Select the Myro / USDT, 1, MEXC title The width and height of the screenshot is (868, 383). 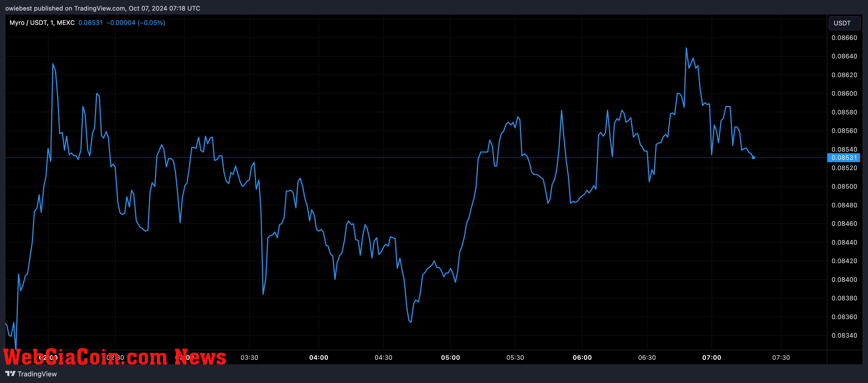pos(42,22)
